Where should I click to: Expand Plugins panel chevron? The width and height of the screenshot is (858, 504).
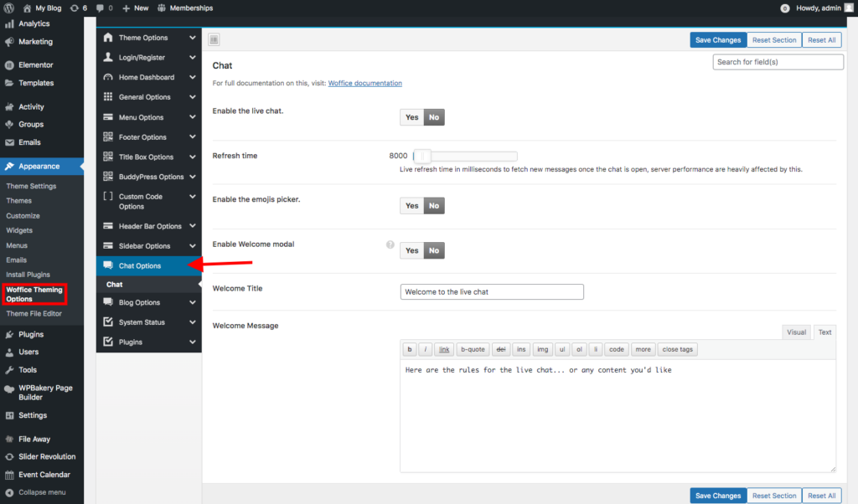click(x=193, y=342)
